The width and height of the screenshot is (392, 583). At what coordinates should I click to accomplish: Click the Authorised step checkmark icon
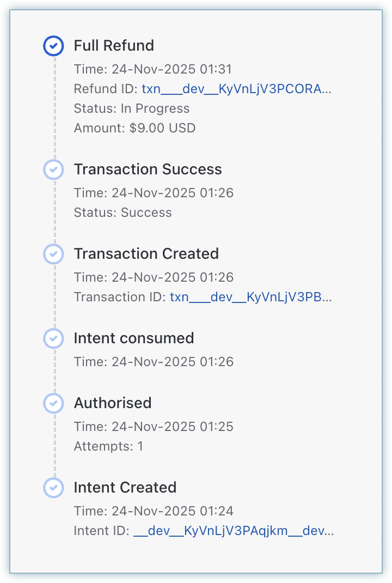[53, 403]
